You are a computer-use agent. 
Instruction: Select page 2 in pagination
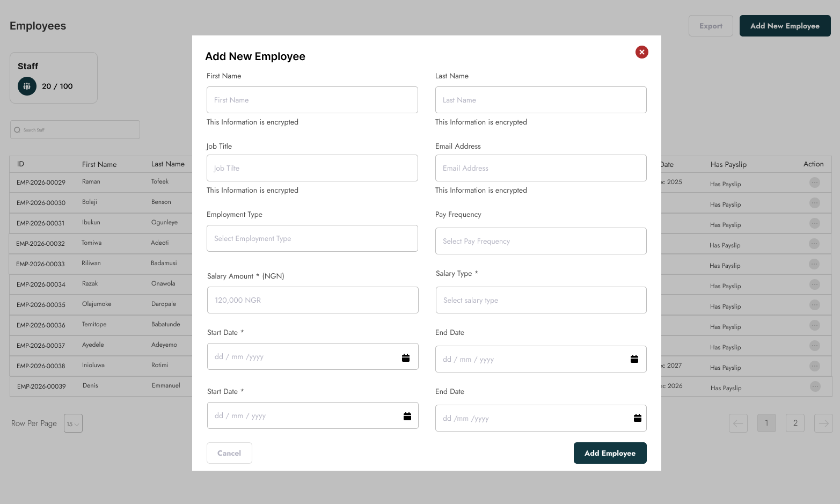(795, 423)
